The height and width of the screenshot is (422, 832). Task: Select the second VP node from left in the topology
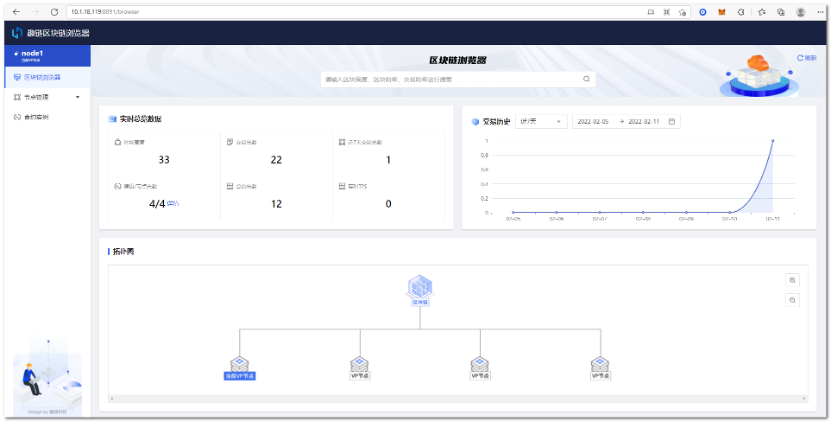(x=360, y=368)
